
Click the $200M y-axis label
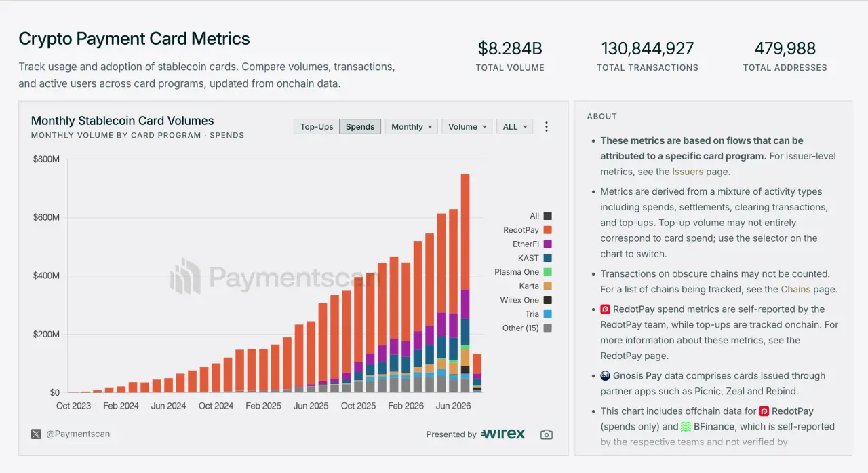46,334
